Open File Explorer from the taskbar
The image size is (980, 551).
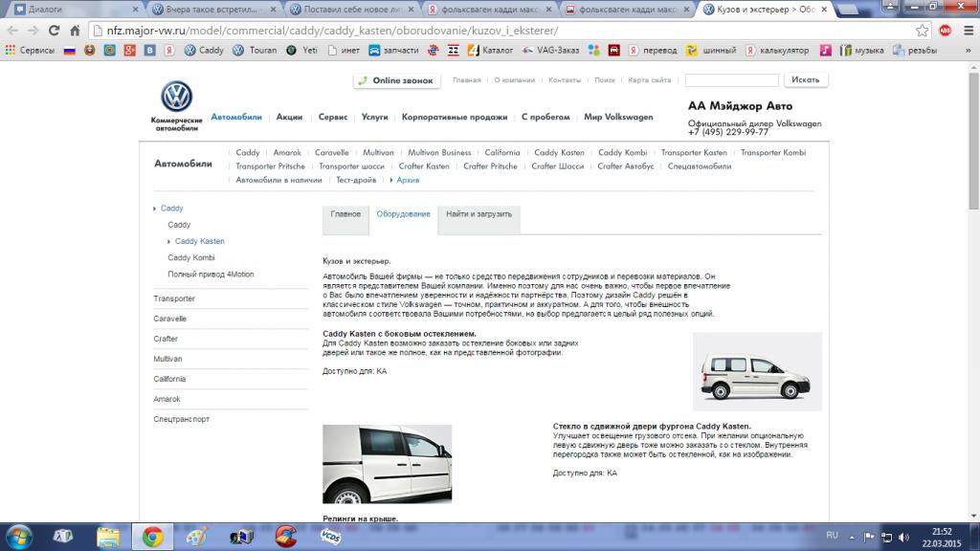point(108,538)
